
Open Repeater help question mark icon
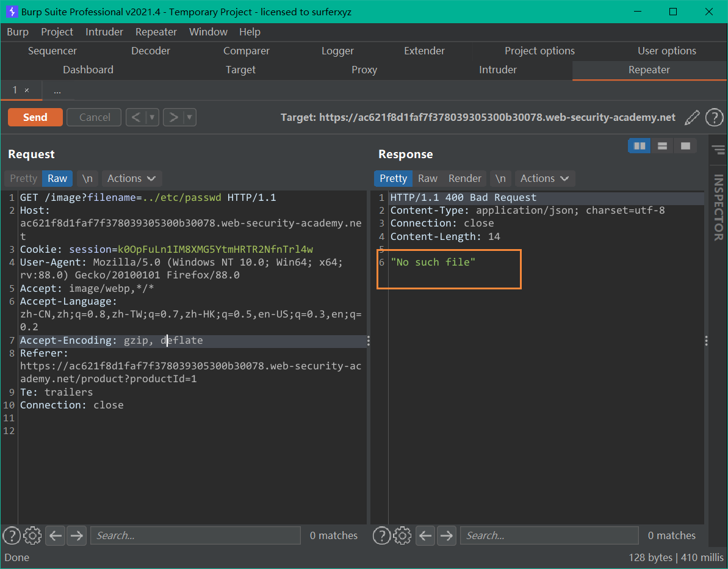click(715, 117)
